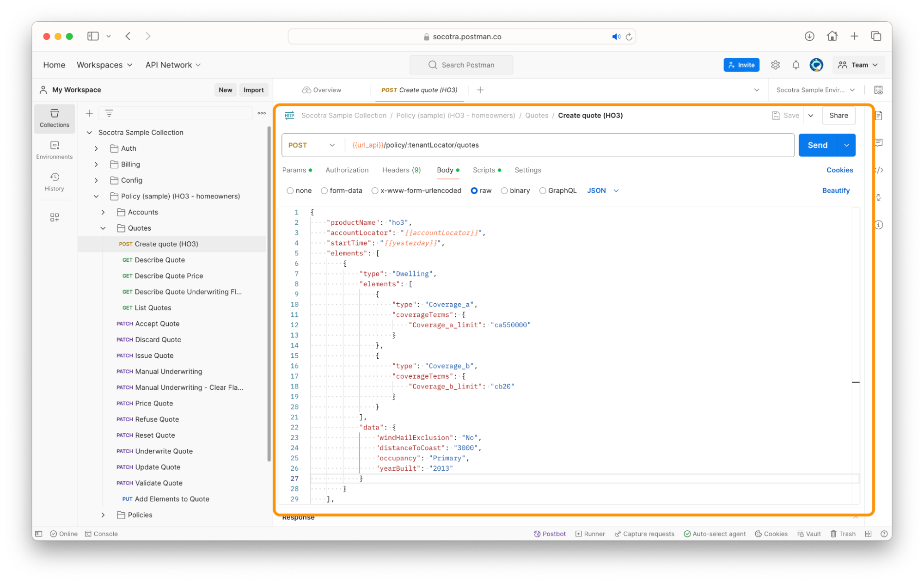This screenshot has width=924, height=583.
Task: Click the Body tab
Action: (x=444, y=170)
